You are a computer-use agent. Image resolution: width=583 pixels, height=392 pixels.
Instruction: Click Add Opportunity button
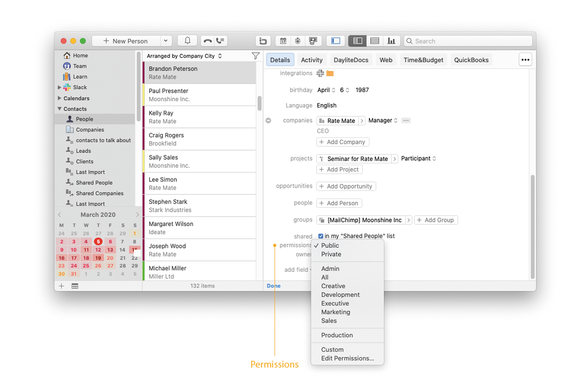(346, 186)
